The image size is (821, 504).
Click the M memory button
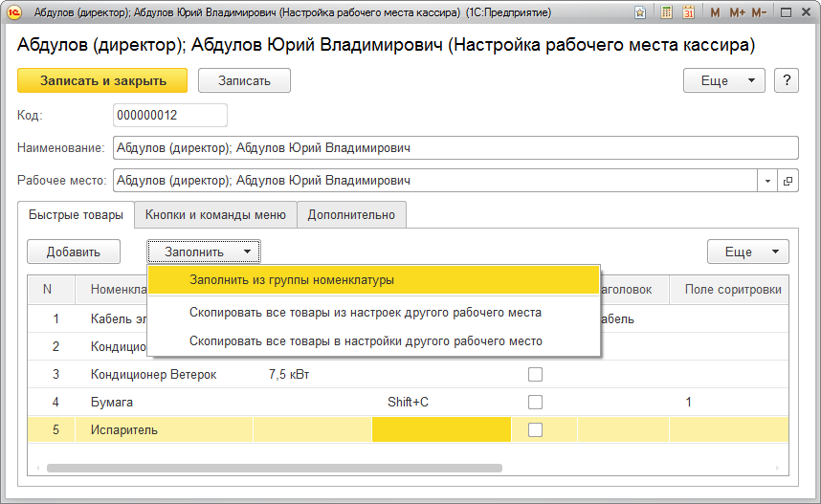(x=715, y=13)
